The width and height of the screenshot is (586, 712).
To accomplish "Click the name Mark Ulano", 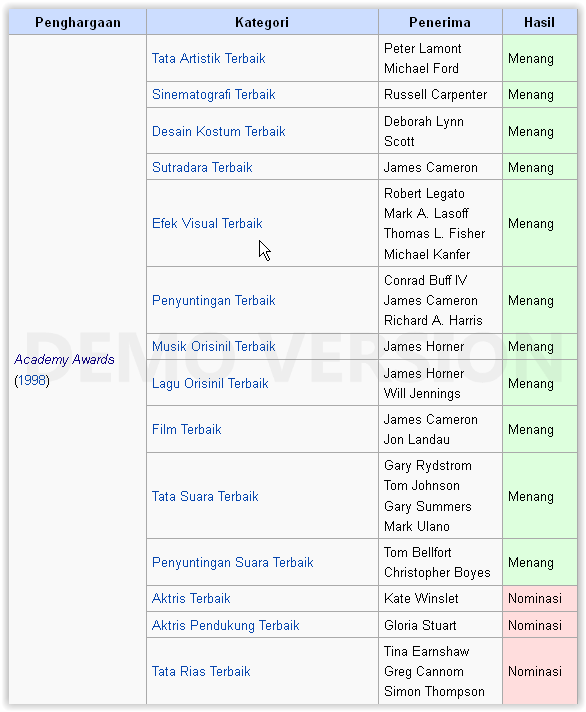I will coord(417,527).
